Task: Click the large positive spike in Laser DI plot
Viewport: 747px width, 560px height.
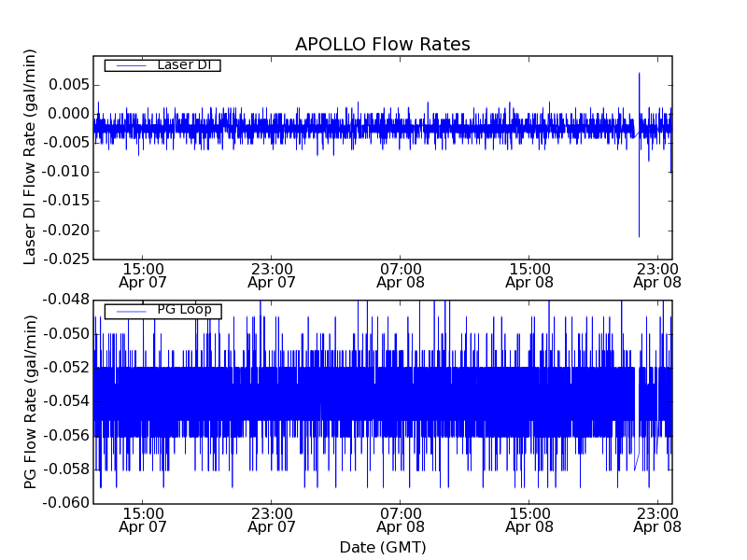Action: click(x=639, y=75)
